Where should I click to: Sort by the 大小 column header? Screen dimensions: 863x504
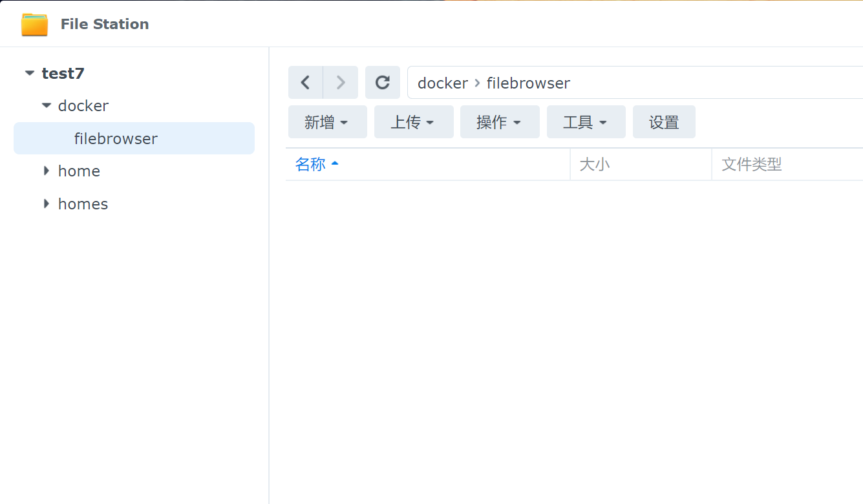coord(595,164)
